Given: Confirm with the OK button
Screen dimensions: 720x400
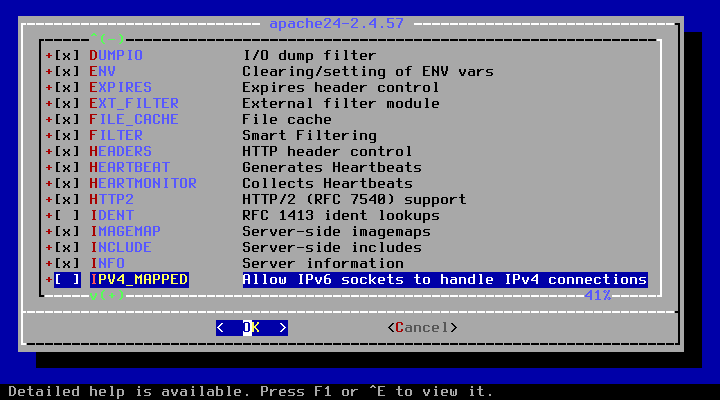Looking at the screenshot, I should [252, 328].
